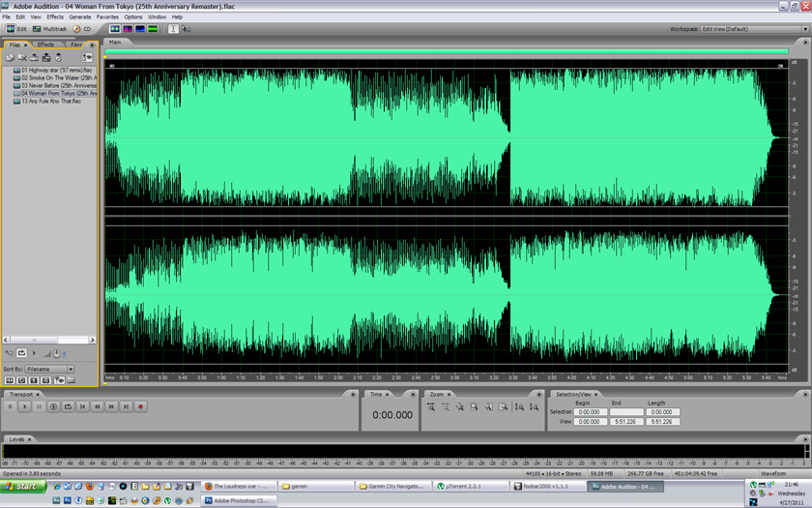Click Zoom Out Vertically icon
812x508 pixels.
[534, 407]
